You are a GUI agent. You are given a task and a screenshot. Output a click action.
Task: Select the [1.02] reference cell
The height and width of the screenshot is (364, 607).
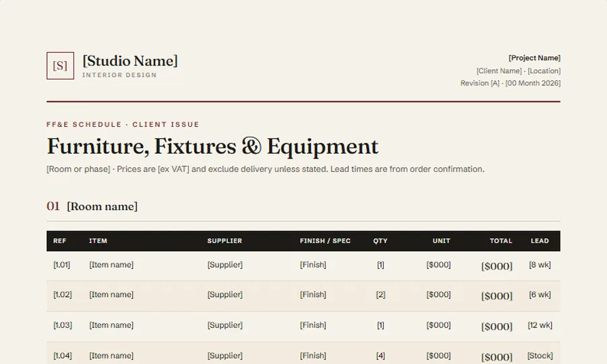pyautogui.click(x=62, y=295)
